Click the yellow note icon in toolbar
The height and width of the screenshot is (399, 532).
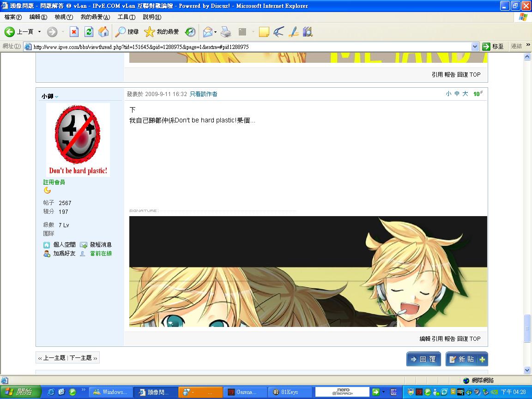[x=264, y=32]
